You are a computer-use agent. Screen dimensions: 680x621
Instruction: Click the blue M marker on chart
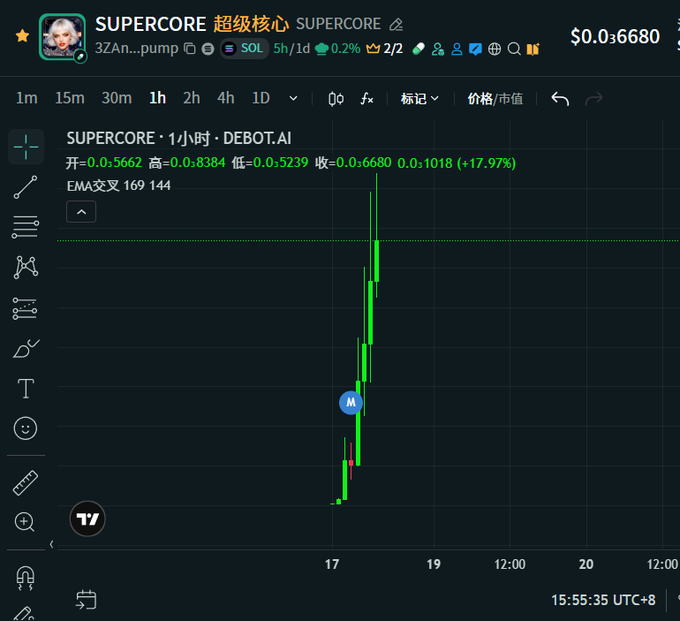click(351, 403)
